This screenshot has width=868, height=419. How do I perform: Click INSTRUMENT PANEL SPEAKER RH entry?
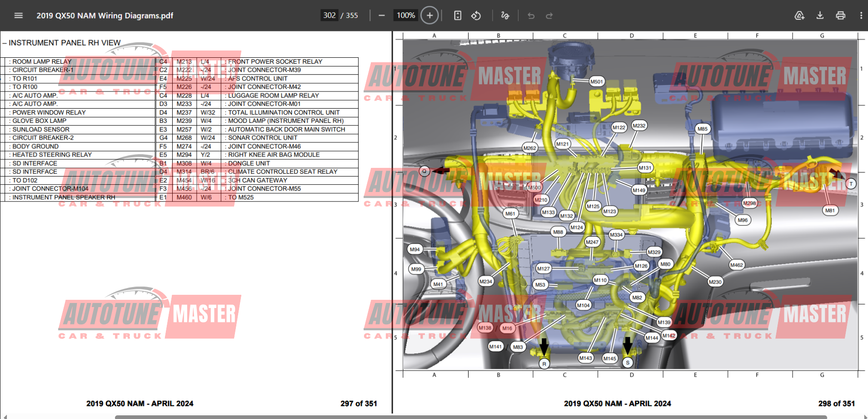point(64,197)
